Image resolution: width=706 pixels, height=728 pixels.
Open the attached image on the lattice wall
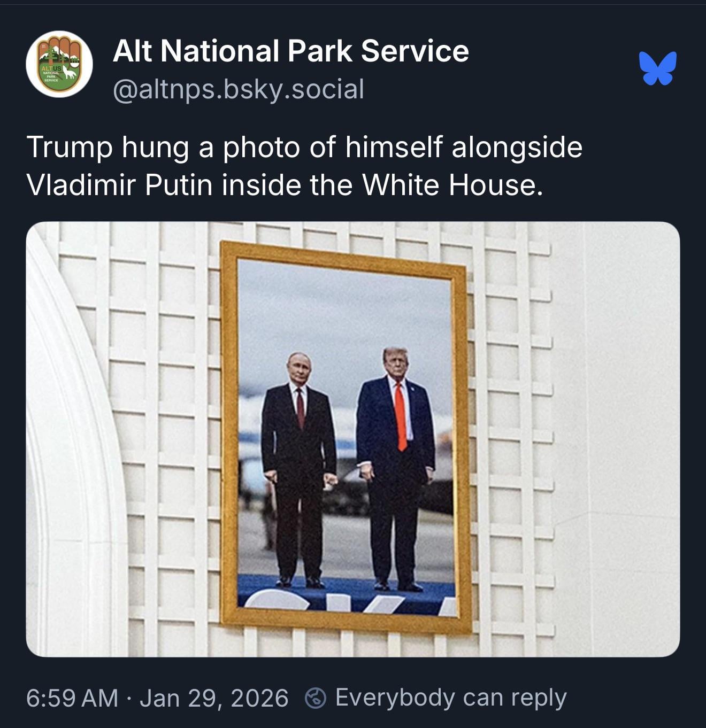pyautogui.click(x=353, y=439)
